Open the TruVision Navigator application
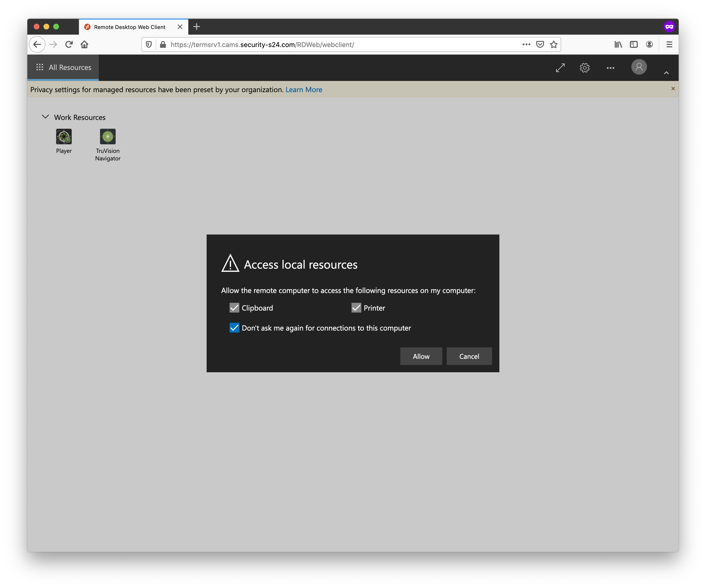The height and width of the screenshot is (588, 706). pos(108,137)
